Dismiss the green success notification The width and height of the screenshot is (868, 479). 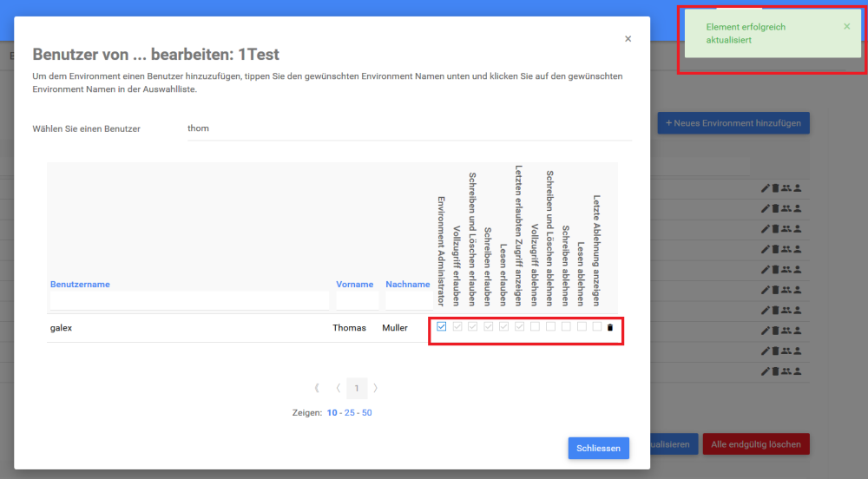coord(847,27)
